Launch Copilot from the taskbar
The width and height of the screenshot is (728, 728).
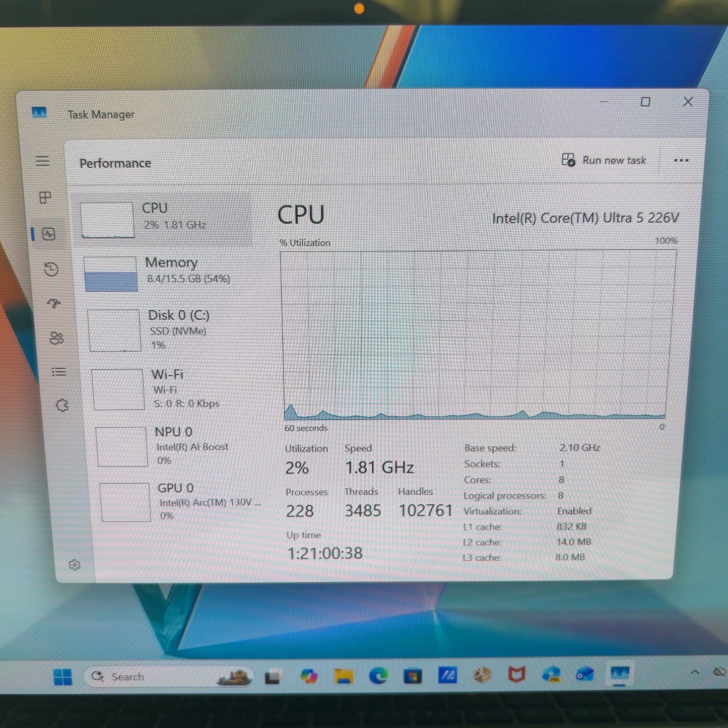pyautogui.click(x=309, y=676)
